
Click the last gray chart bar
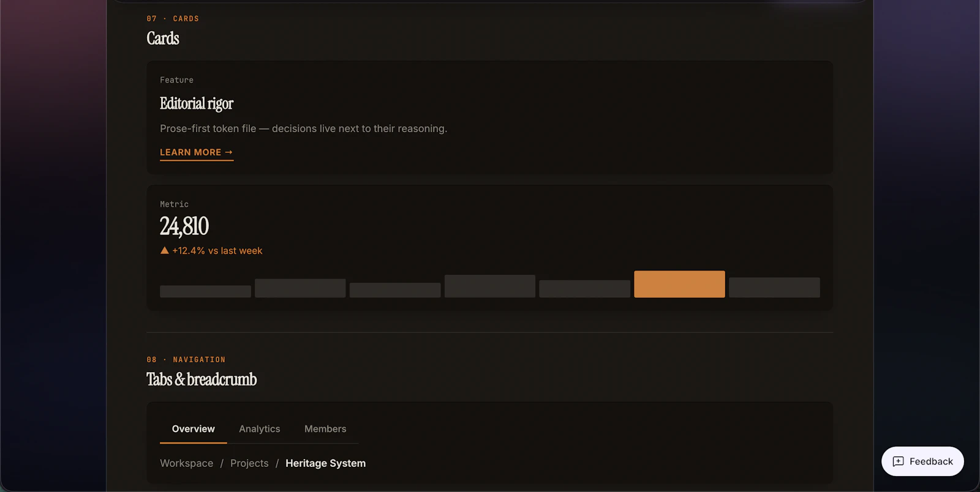[x=774, y=288]
